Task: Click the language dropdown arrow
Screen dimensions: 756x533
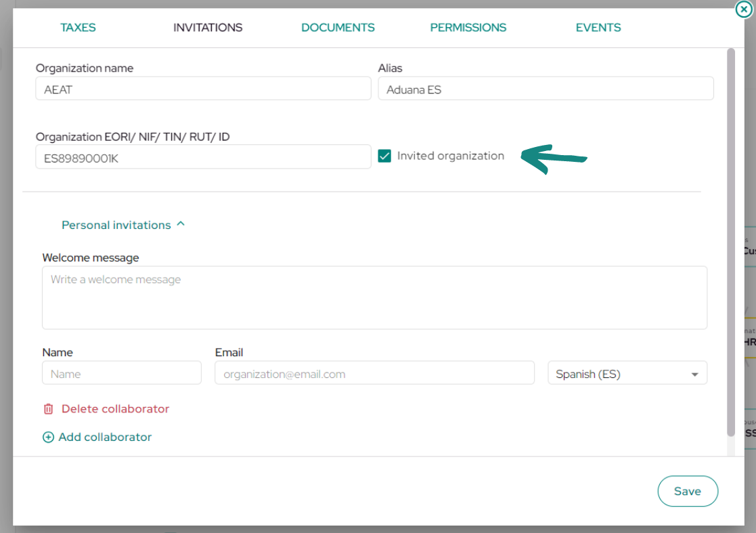Action: coord(695,375)
